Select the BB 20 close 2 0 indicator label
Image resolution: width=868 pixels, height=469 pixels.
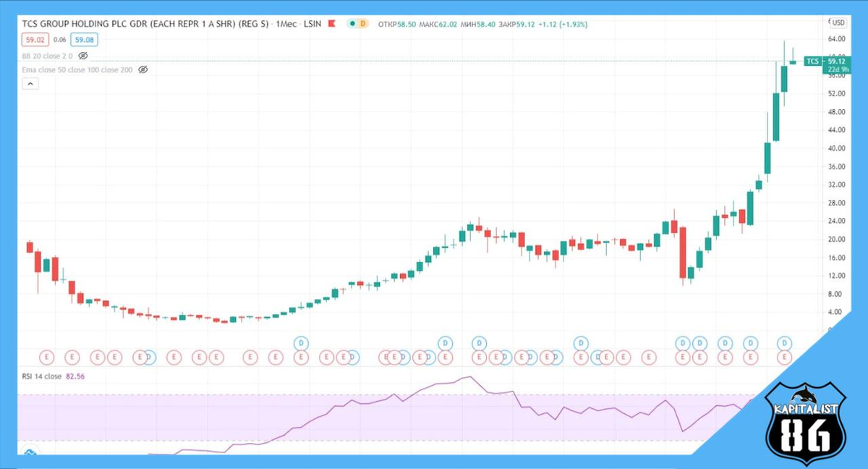point(47,55)
